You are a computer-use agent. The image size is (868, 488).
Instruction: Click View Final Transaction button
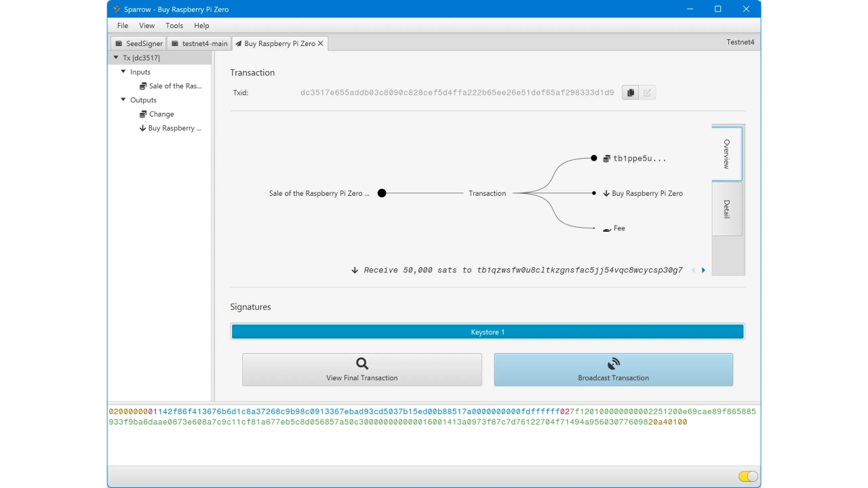tap(361, 370)
